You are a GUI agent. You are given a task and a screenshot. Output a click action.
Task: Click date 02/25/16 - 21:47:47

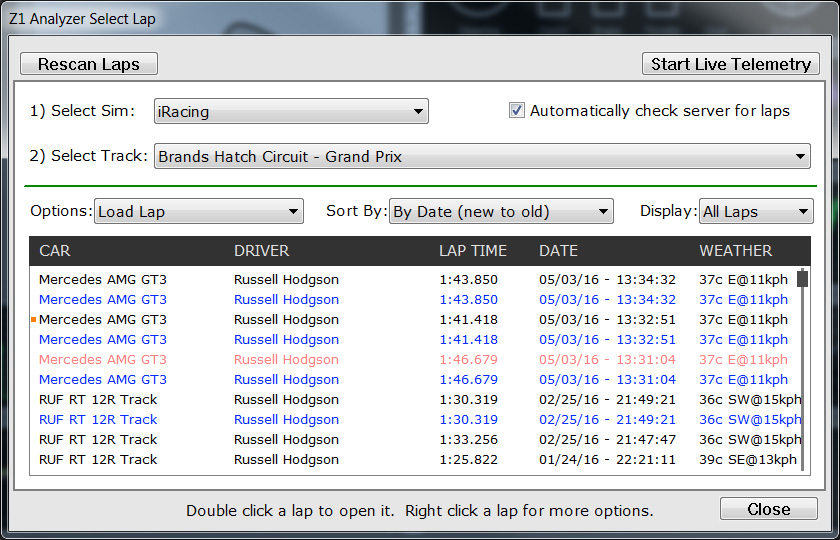coord(607,440)
